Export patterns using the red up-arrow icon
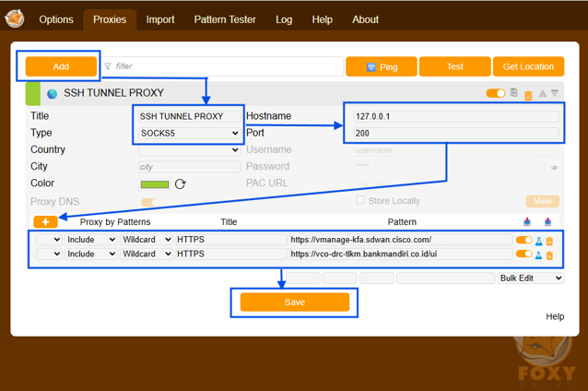This screenshot has height=391, width=588. click(x=547, y=221)
